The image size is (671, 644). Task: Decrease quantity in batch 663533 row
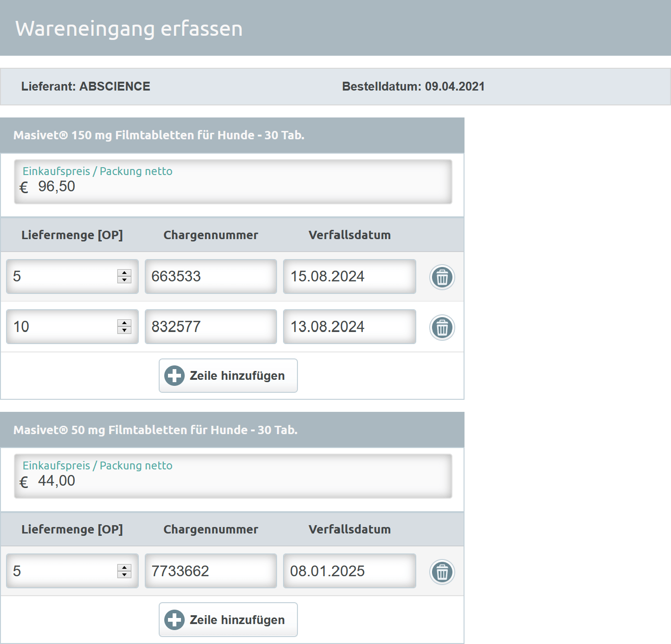(x=124, y=280)
